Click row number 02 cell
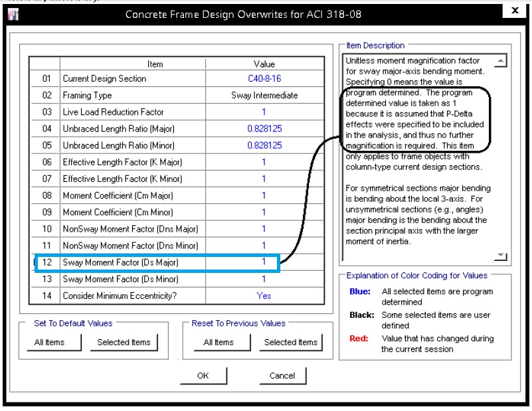This screenshot has height=411, width=532. pyautogui.click(x=46, y=96)
